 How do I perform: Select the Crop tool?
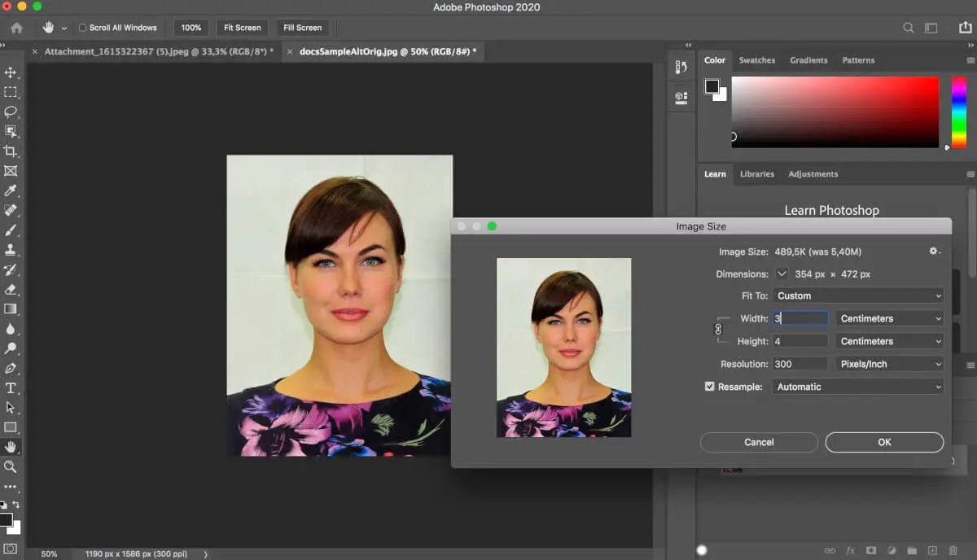[11, 151]
